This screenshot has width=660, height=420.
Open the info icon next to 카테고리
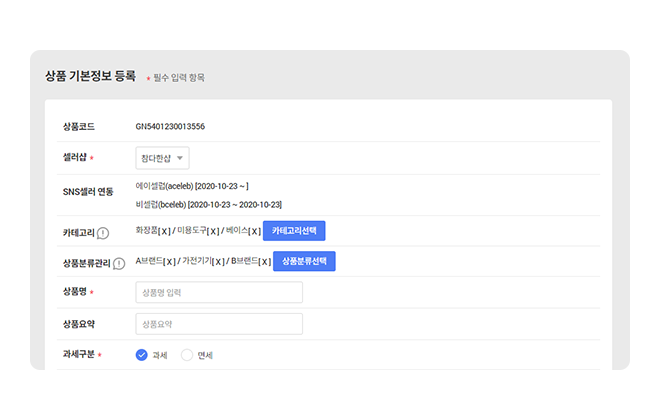point(103,233)
